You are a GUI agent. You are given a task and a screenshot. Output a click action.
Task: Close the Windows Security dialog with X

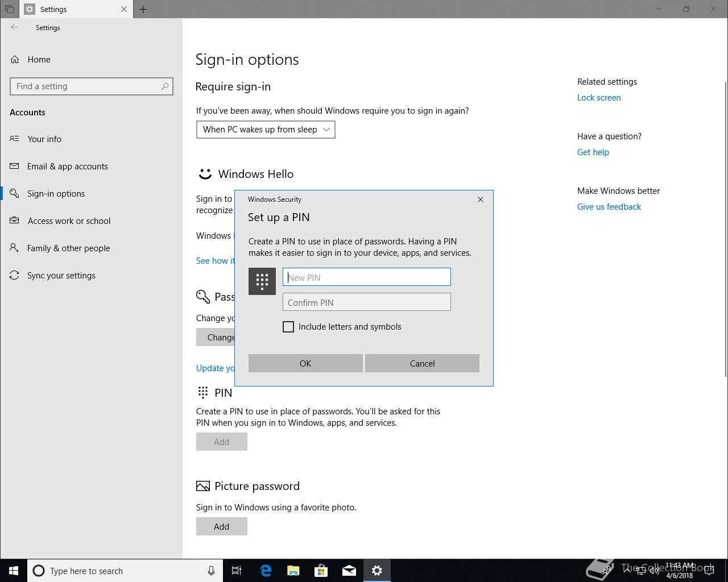[481, 199]
